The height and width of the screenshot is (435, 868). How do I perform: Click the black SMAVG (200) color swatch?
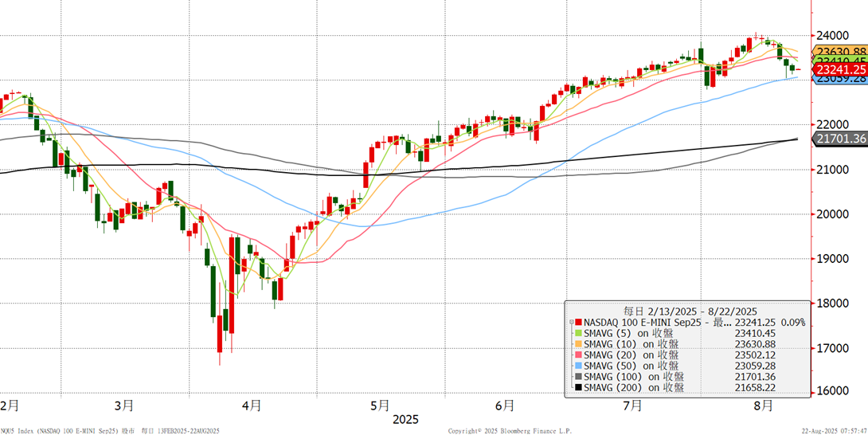[x=578, y=386]
